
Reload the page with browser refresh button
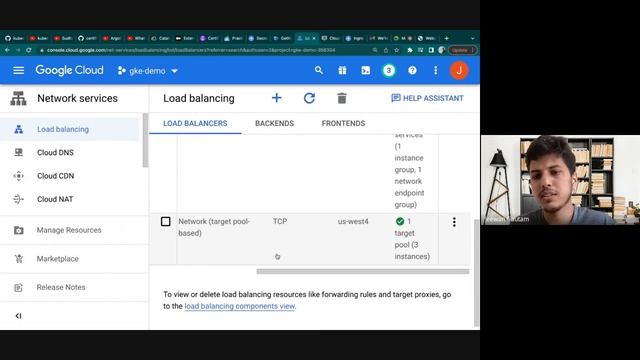point(29,50)
